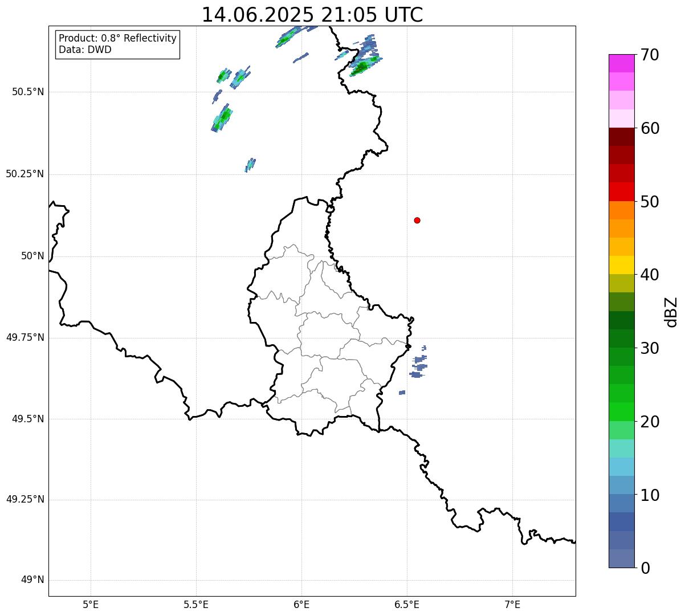Click the 5.5°E longitude label

196,604
